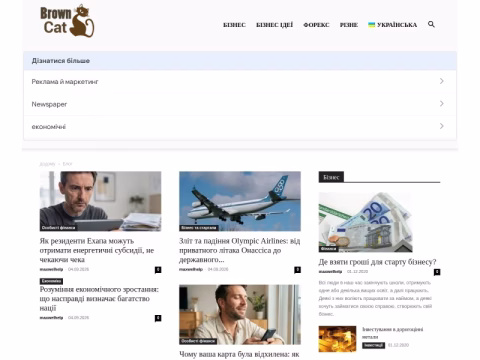The image size is (480, 360).
Task: Expand the Реклама й маркетинг chevron
Action: (x=442, y=81)
